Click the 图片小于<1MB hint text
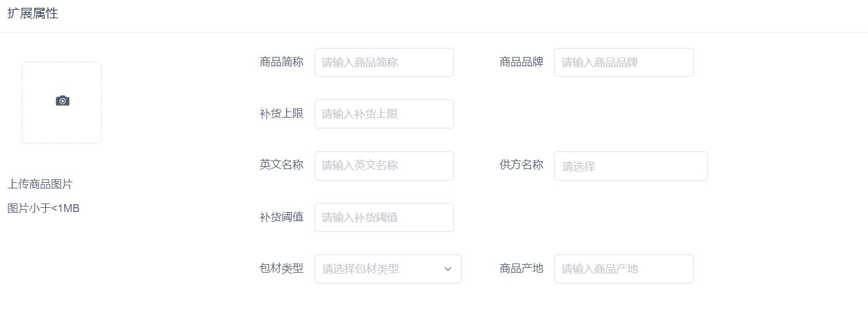The width and height of the screenshot is (868, 315). pyautogui.click(x=44, y=208)
